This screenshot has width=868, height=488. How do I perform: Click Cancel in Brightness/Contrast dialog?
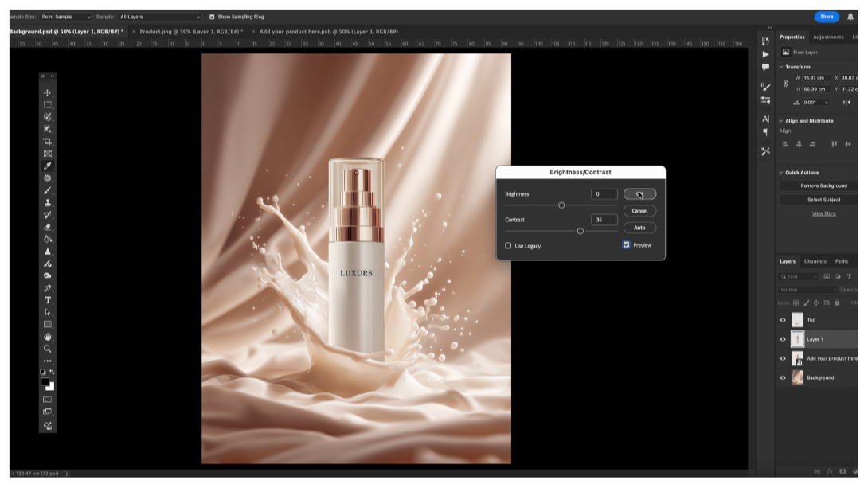(640, 211)
